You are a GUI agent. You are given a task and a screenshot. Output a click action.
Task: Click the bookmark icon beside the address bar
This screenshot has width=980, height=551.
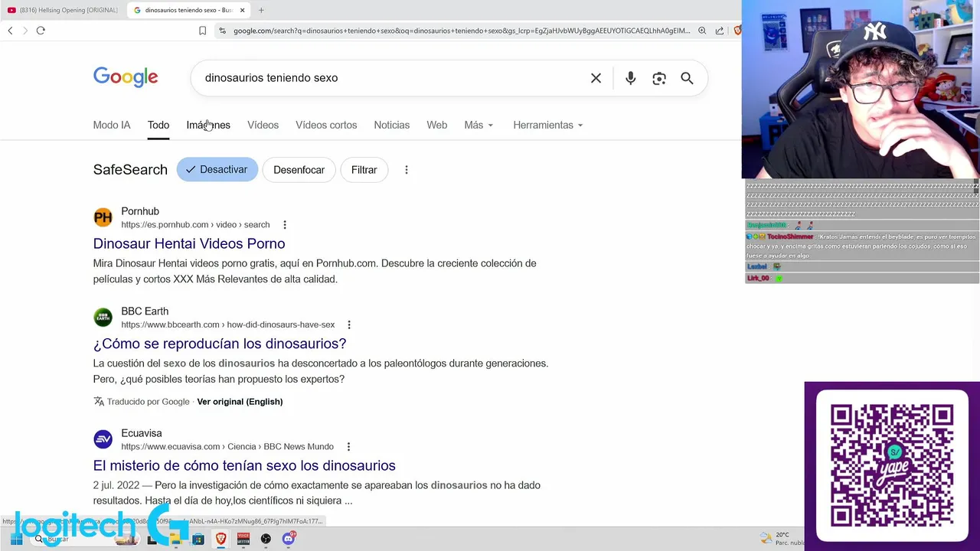202,31
